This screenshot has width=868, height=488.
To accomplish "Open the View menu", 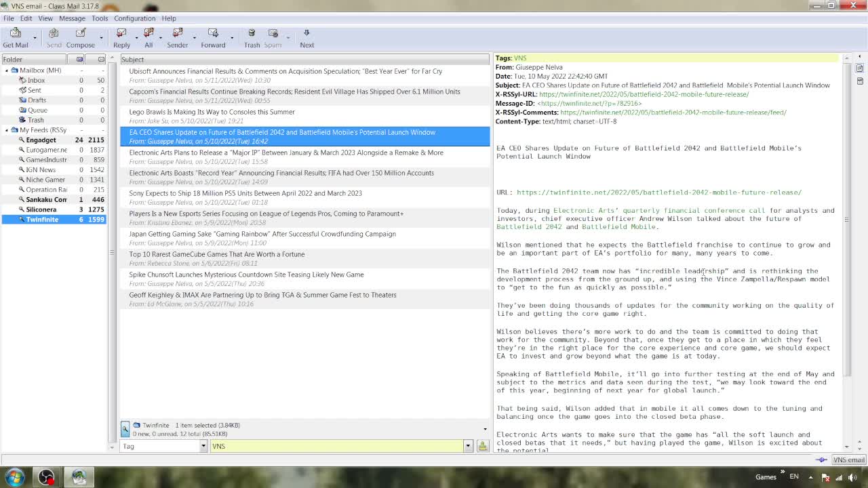I will tap(45, 18).
